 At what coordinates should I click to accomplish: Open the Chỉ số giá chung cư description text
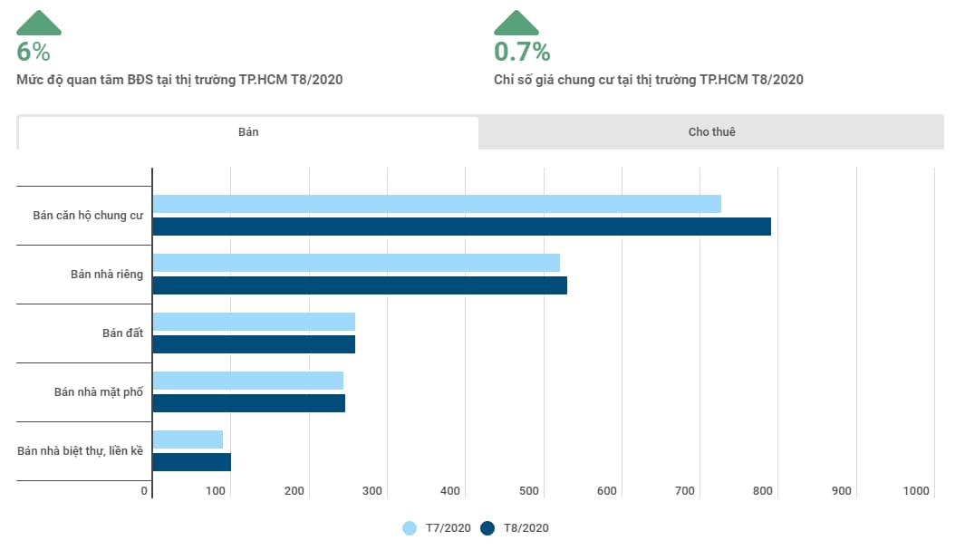click(x=648, y=80)
